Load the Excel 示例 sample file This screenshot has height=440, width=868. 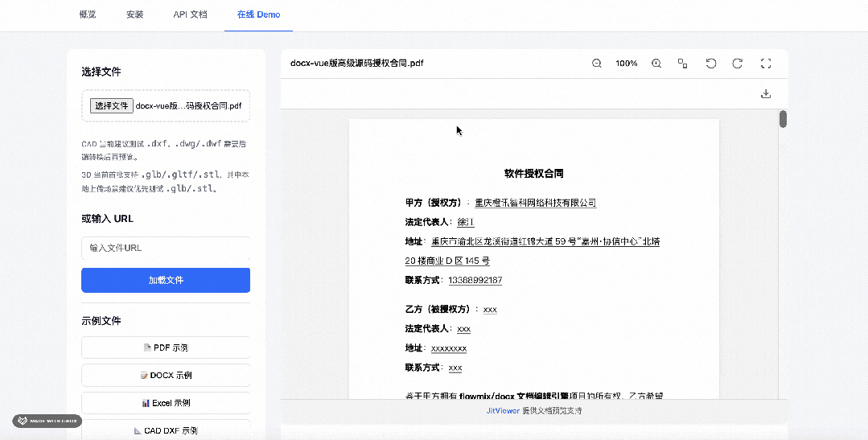tap(166, 403)
